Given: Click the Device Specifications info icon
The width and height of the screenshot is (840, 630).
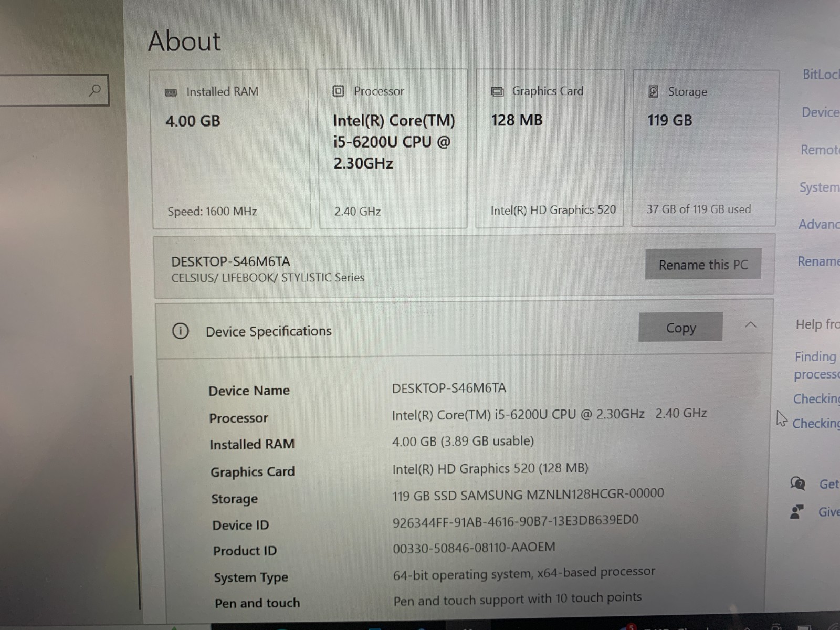Looking at the screenshot, I should [181, 331].
